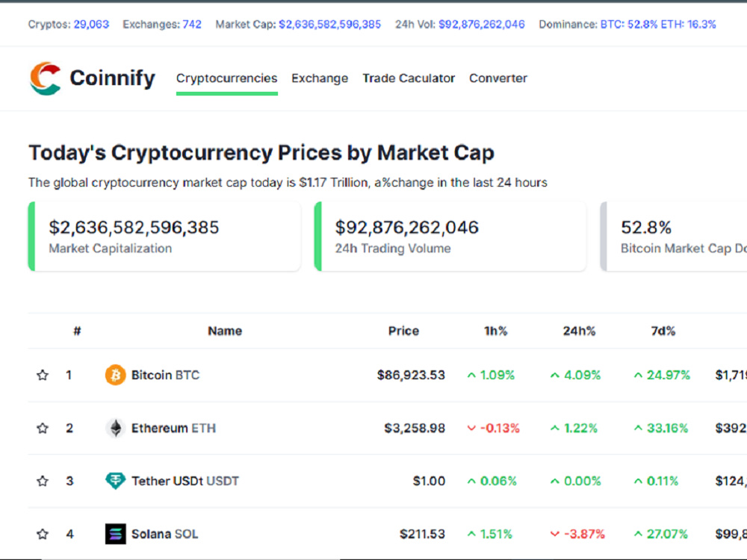This screenshot has height=560, width=747.
Task: Toggle the star next to Ethereum
Action: (43, 428)
